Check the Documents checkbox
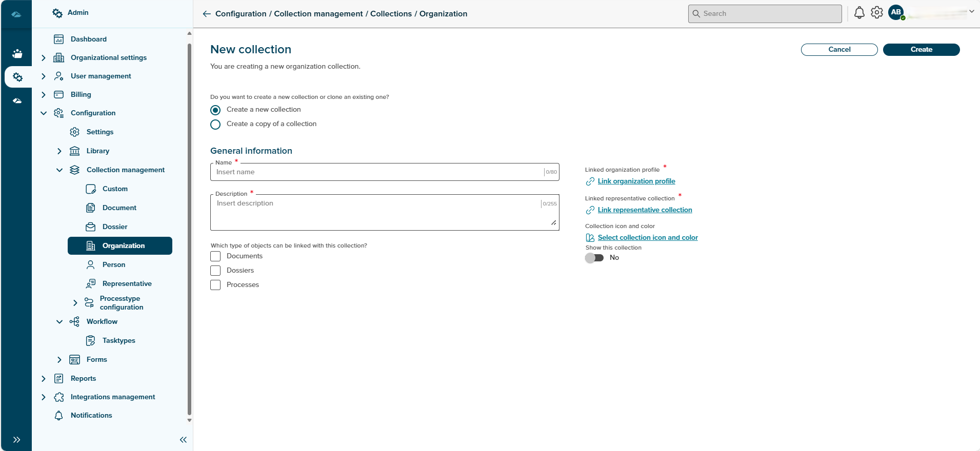The height and width of the screenshot is (451, 980). click(x=215, y=256)
